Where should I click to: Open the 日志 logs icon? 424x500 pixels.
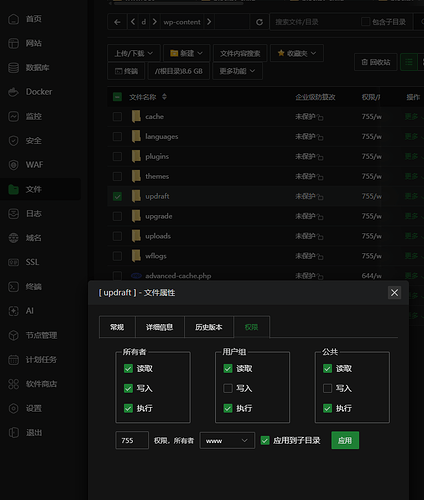[13, 214]
